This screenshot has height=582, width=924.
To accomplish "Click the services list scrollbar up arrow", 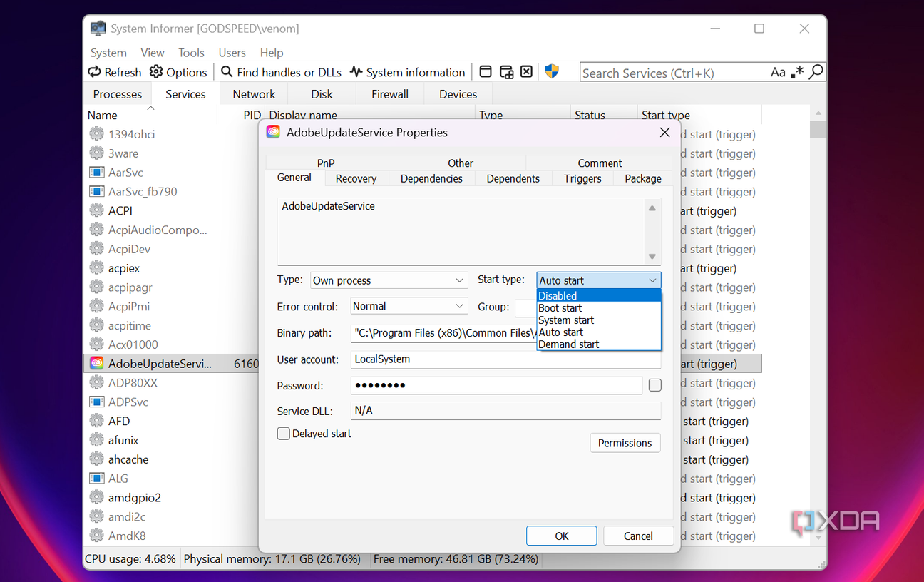I will tap(818, 113).
